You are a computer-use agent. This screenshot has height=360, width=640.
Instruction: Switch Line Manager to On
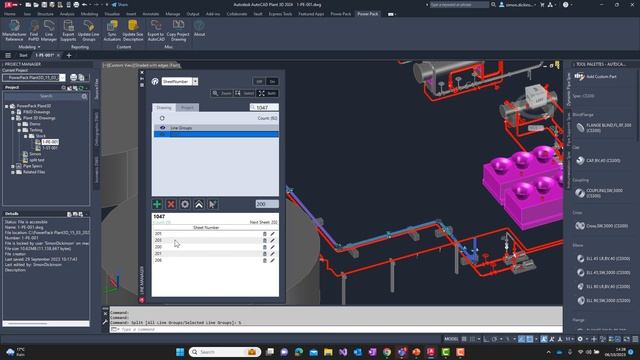[x=272, y=82]
